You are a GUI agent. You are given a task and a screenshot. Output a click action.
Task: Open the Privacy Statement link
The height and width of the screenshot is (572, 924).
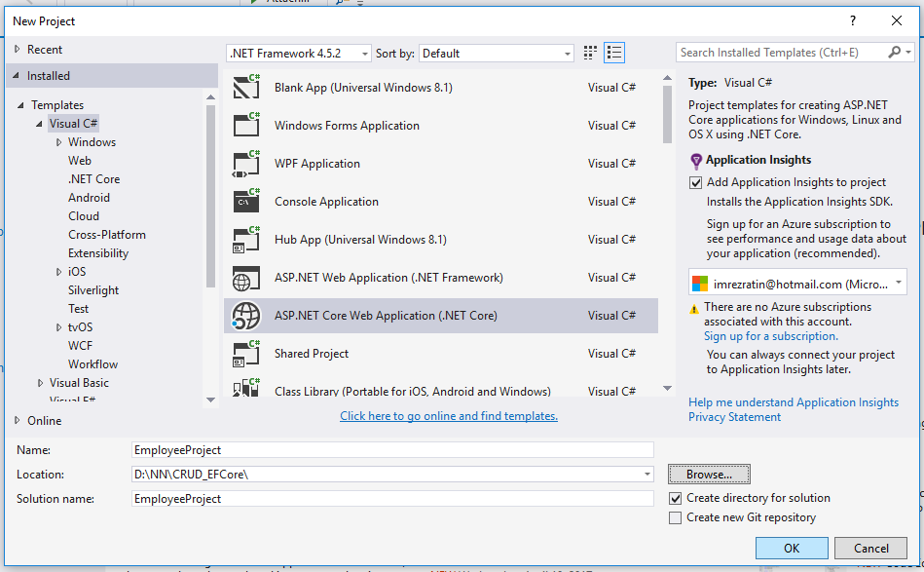pyautogui.click(x=734, y=417)
